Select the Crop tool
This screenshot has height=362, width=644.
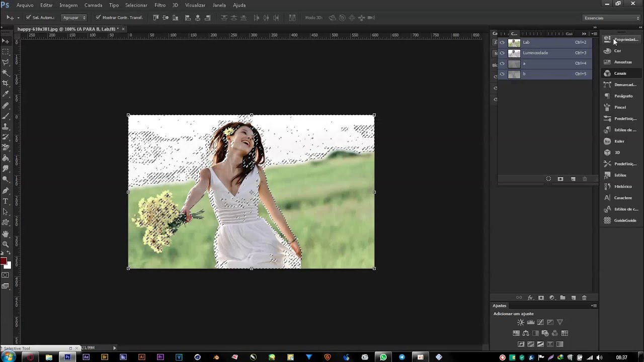pyautogui.click(x=6, y=83)
